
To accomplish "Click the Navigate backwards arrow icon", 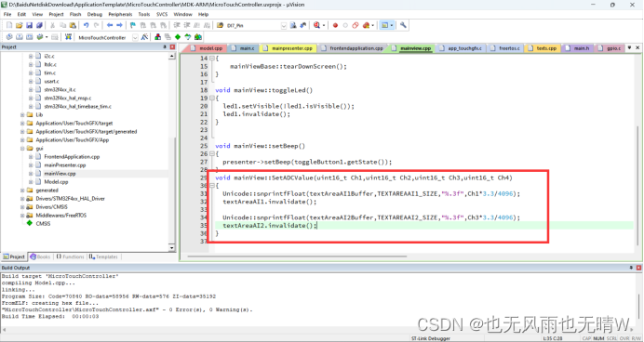I will pyautogui.click(x=110, y=25).
